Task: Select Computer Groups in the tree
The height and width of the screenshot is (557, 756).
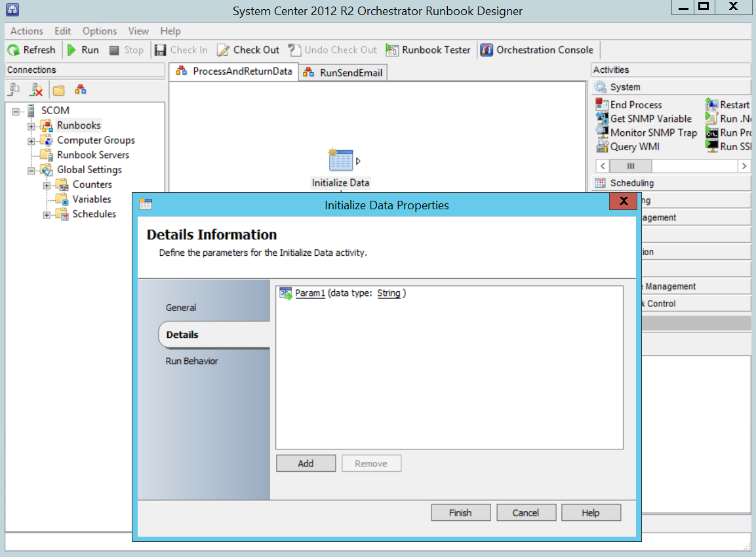Action: [96, 140]
